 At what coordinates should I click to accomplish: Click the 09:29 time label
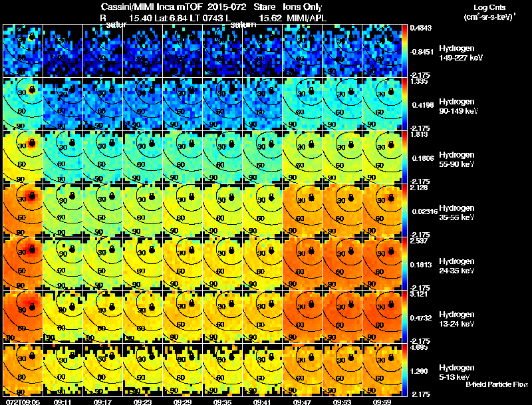[x=182, y=402]
